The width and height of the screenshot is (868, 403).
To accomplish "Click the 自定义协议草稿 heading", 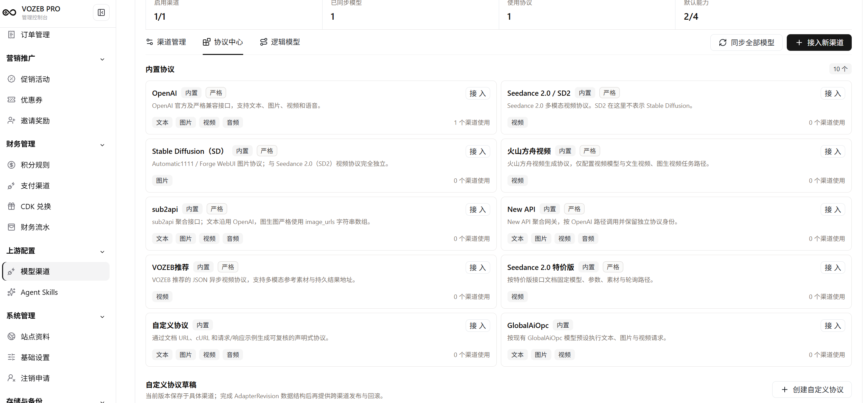I will click(171, 385).
